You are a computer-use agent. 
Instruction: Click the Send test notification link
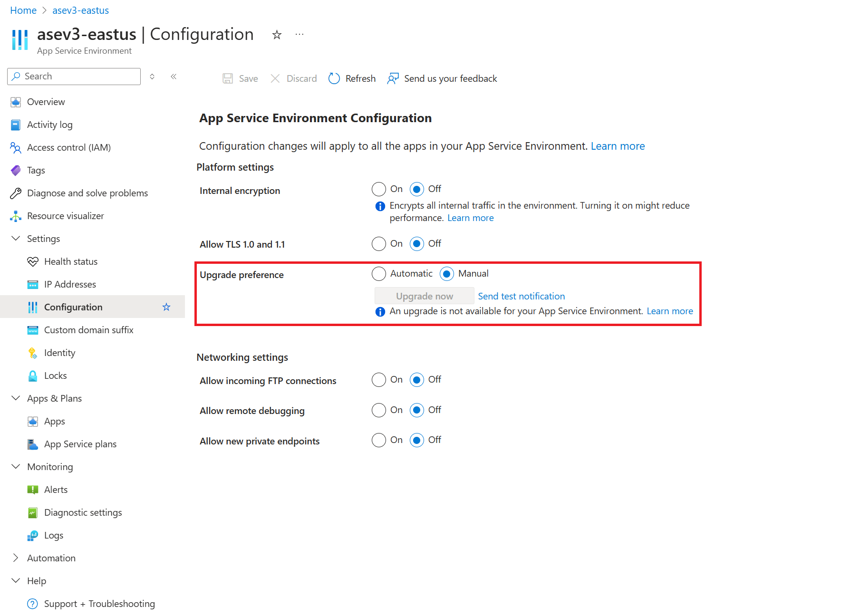521,296
